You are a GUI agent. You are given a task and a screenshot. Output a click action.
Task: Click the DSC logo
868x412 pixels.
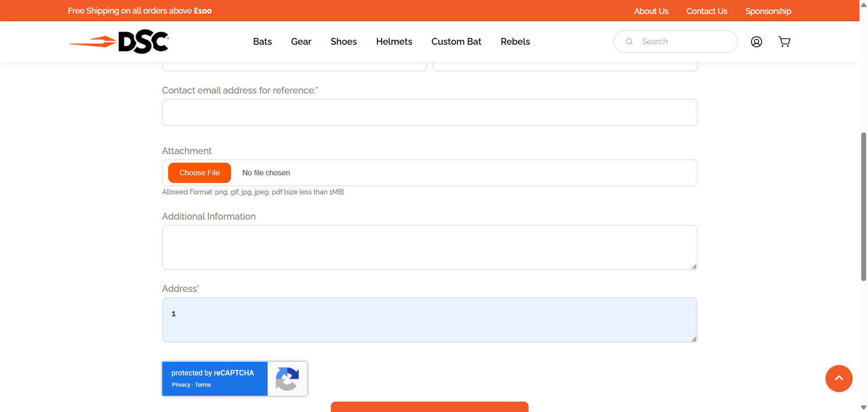[119, 42]
